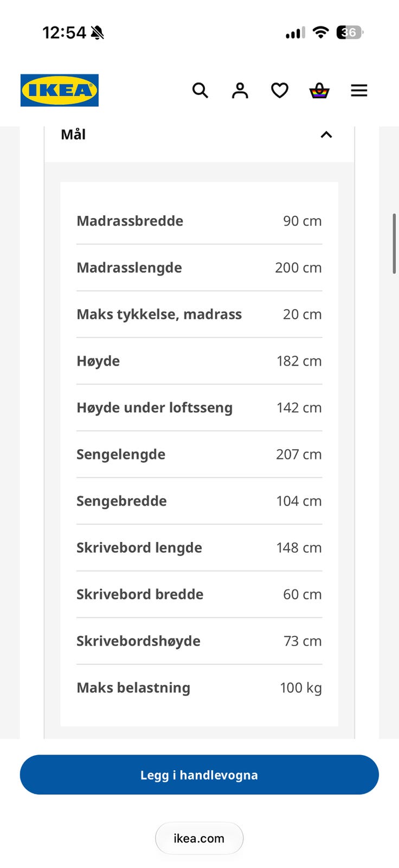The width and height of the screenshot is (399, 868).
Task: Select the Maks belastning 100 kg row
Action: click(x=199, y=687)
